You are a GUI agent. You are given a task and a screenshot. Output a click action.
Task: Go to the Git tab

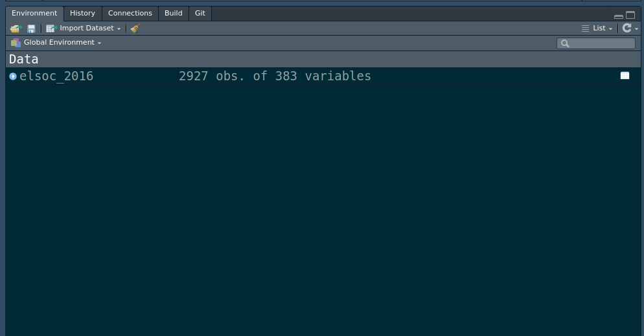tap(200, 13)
